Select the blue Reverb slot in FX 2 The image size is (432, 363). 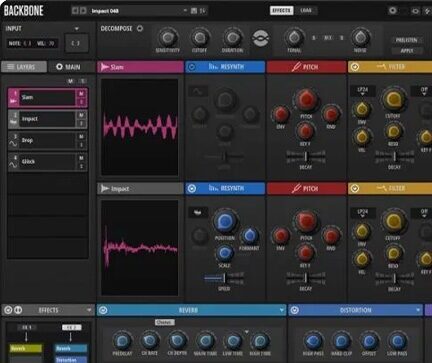pos(71,349)
